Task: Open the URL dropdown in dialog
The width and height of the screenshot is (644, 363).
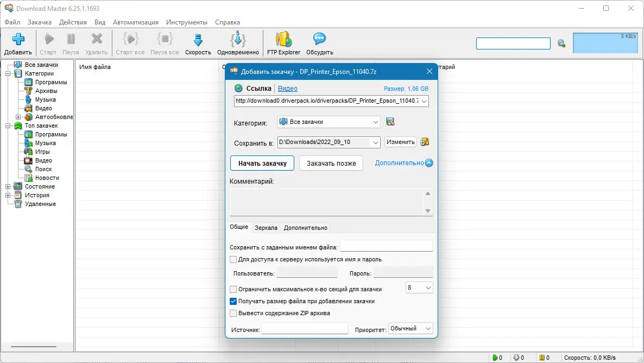Action: coord(424,101)
